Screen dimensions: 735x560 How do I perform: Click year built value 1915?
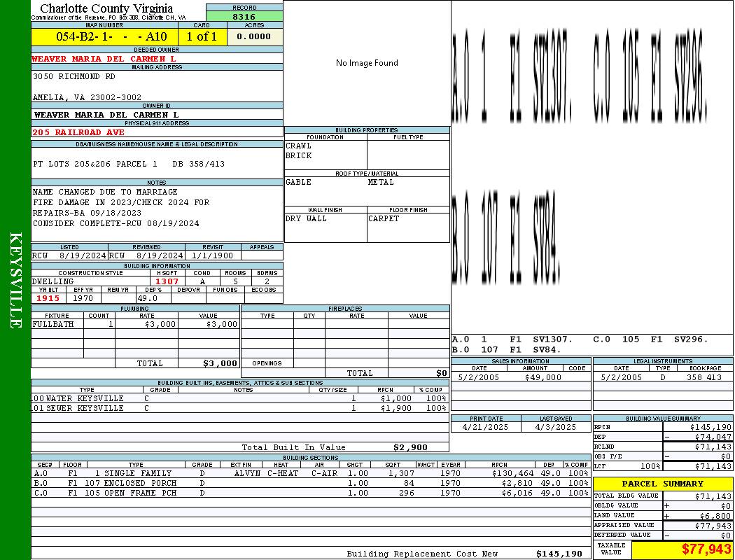pyautogui.click(x=48, y=298)
